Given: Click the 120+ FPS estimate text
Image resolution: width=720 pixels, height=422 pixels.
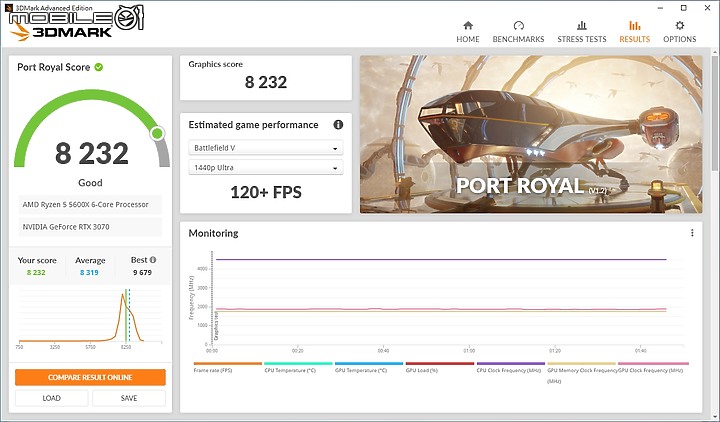Looking at the screenshot, I should click(266, 192).
